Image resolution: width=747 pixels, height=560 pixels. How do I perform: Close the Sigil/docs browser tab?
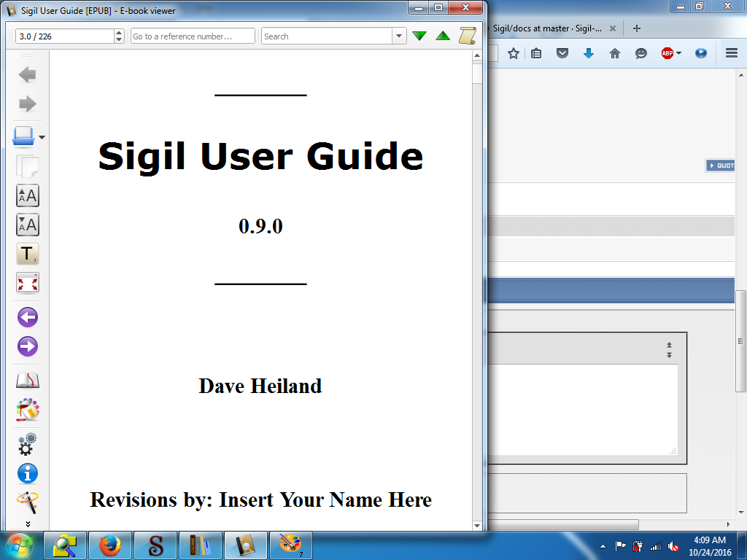[613, 28]
